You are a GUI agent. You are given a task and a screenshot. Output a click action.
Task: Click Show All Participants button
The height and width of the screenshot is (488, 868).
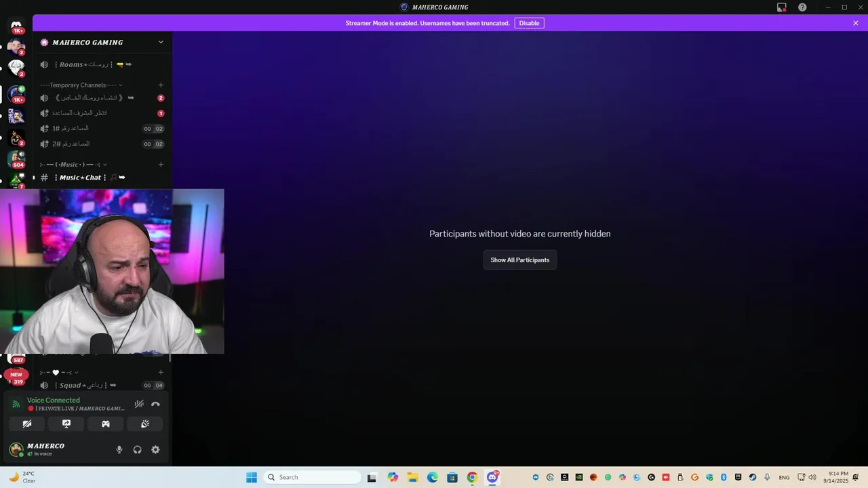[x=520, y=260]
